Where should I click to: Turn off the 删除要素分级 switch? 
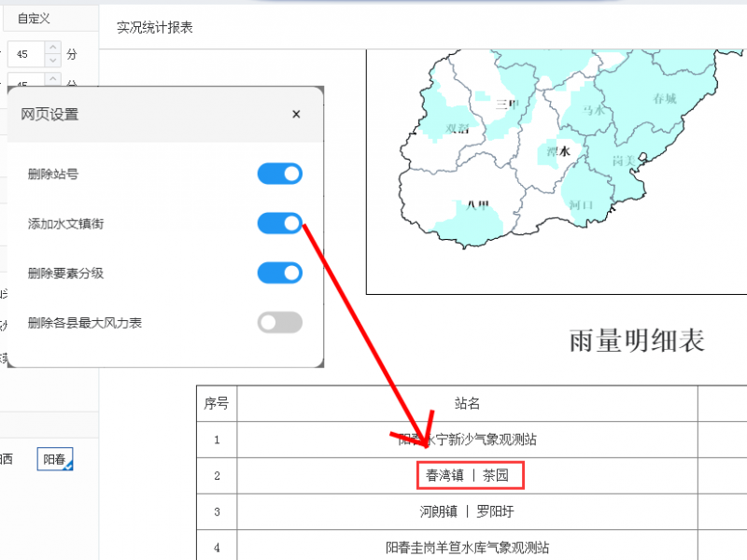click(x=280, y=273)
